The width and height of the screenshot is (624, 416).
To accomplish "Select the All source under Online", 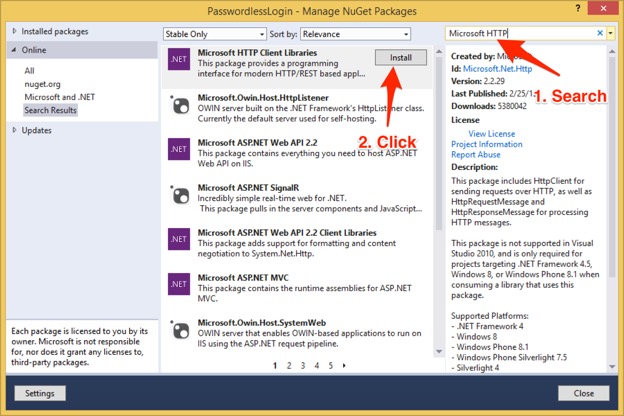I will (29, 71).
